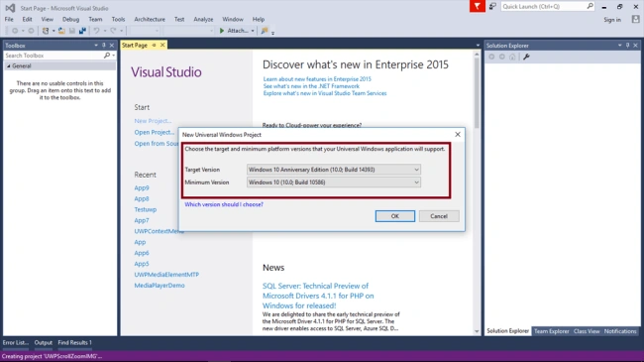The width and height of the screenshot is (644, 362).
Task: Click the Save All toolbar icon
Action: pos(82,31)
